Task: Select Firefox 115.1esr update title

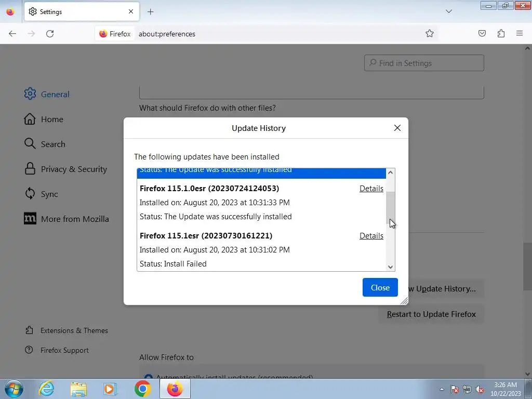Action: (206, 235)
